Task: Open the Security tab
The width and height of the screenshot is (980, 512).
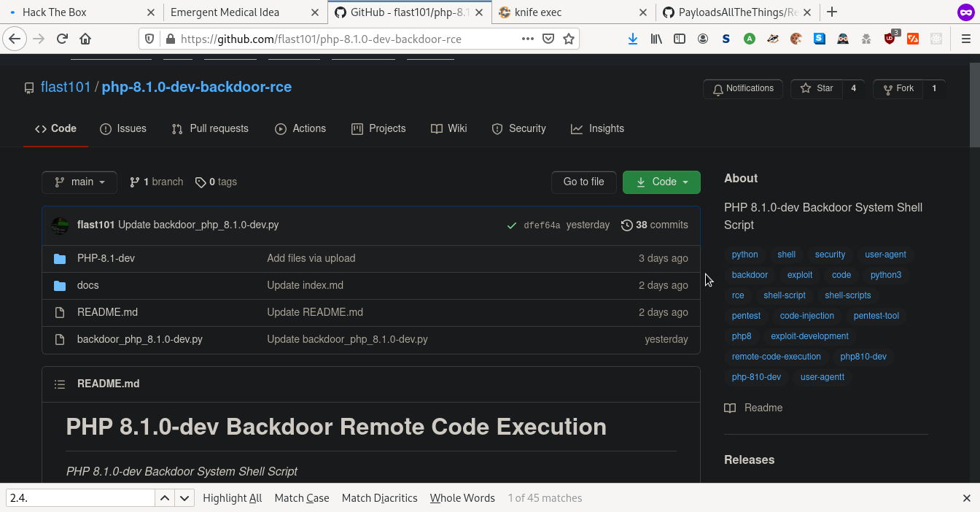Action: tap(519, 129)
